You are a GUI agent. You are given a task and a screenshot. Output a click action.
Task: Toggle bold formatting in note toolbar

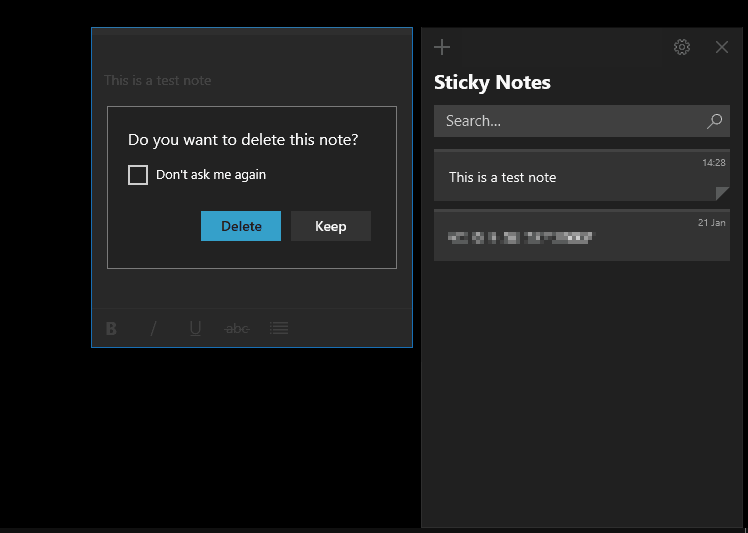111,328
